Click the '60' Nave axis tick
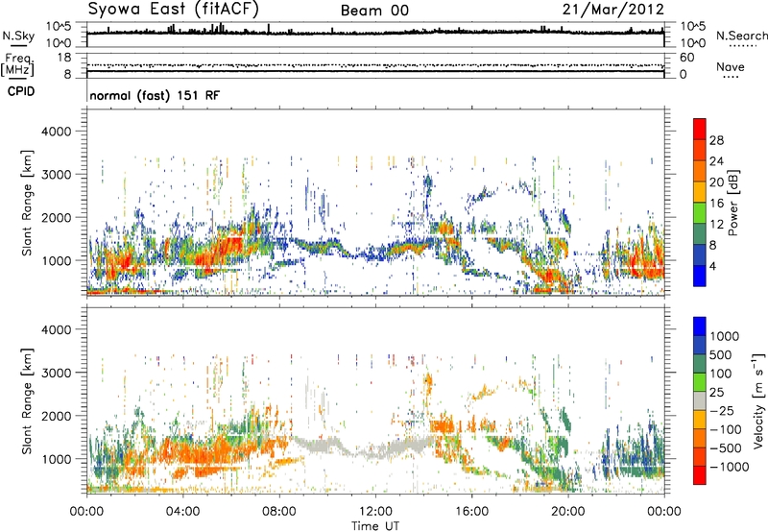 coord(686,58)
